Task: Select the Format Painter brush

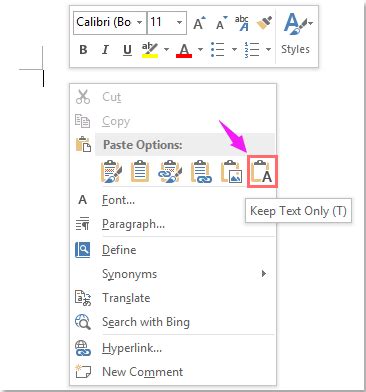Action: (x=264, y=23)
